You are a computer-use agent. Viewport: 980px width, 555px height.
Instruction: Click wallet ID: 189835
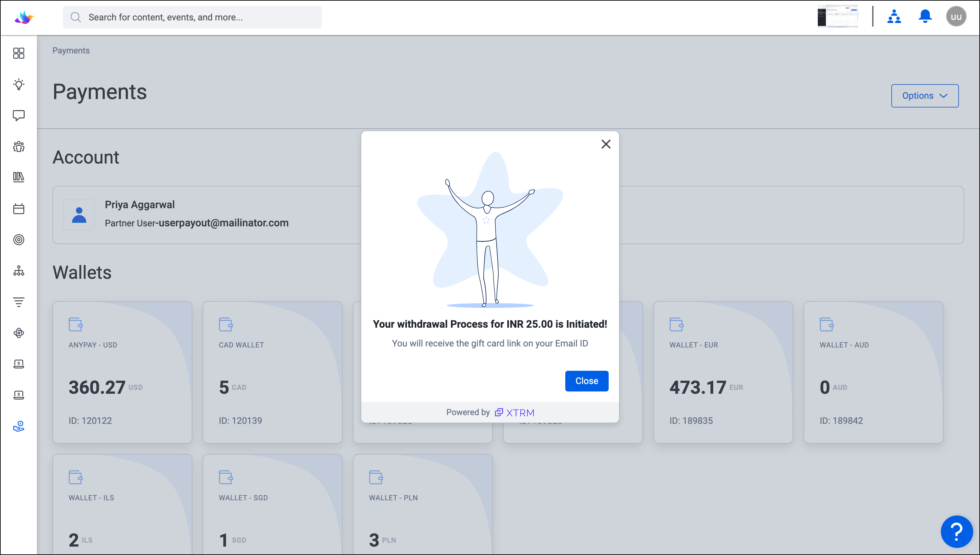point(691,421)
